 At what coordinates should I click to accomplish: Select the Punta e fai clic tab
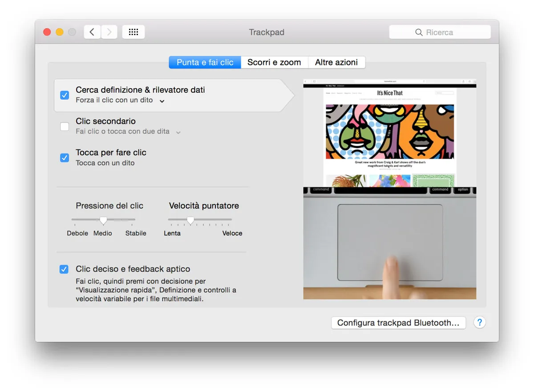[205, 62]
